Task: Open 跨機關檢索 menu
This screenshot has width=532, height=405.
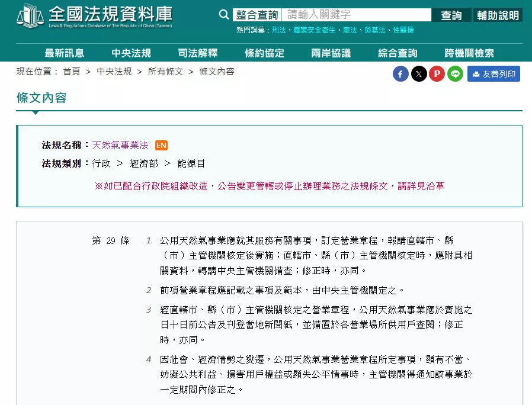Action: click(x=469, y=53)
